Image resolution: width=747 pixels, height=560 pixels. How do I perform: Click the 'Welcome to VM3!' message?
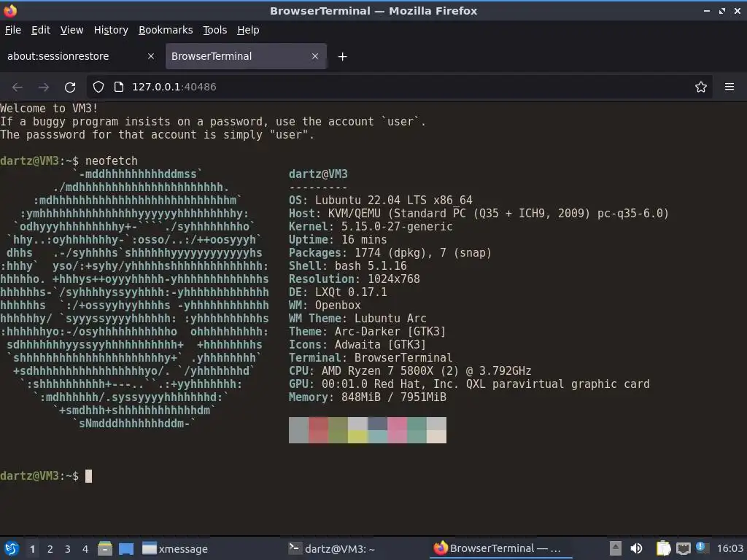click(x=49, y=109)
